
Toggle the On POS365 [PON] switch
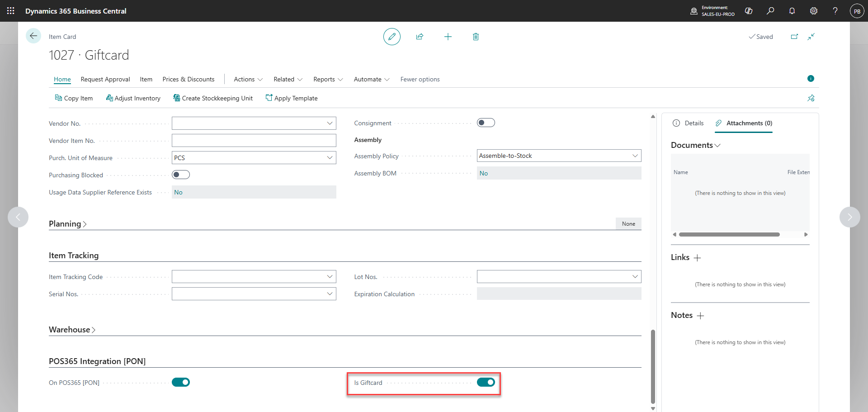click(181, 383)
